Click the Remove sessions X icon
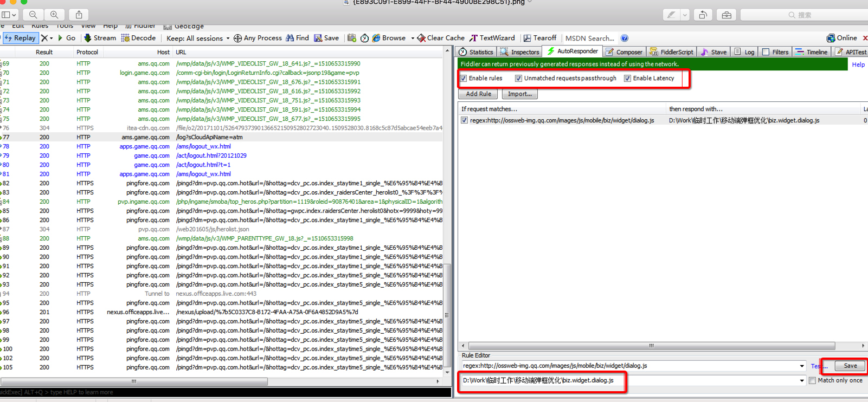This screenshot has height=402, width=868. tap(44, 38)
